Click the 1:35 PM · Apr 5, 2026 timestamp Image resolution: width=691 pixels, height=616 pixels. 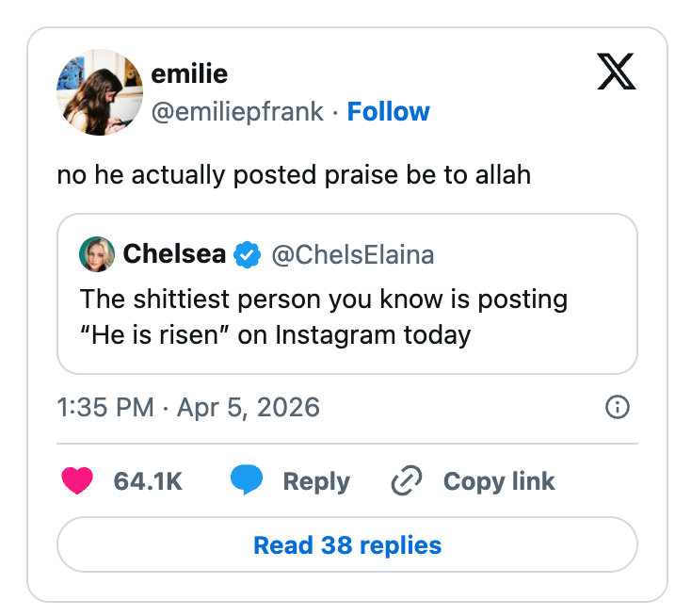(x=188, y=407)
